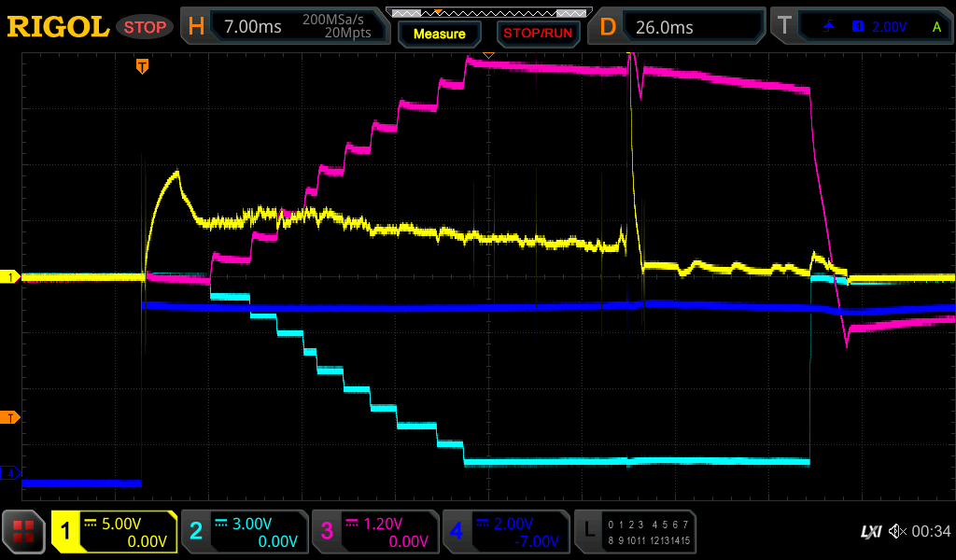This screenshot has width=956, height=560.
Task: Click the rising edge trigger icon
Action: click(x=829, y=27)
